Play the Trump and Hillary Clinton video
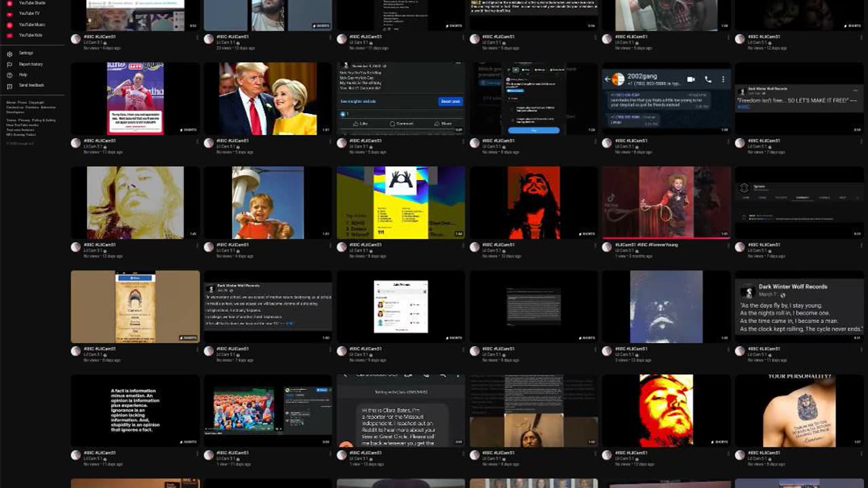Screen dimensions: 868x488 [268, 98]
